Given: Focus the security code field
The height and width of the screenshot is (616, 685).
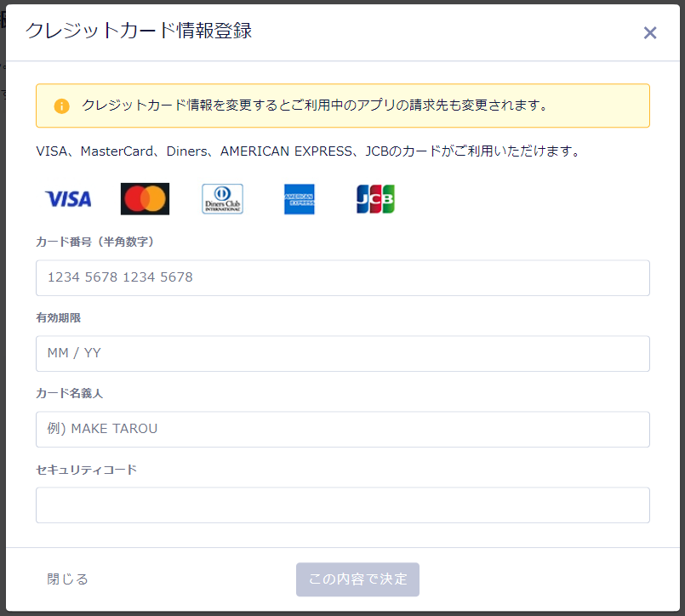Looking at the screenshot, I should [x=343, y=505].
